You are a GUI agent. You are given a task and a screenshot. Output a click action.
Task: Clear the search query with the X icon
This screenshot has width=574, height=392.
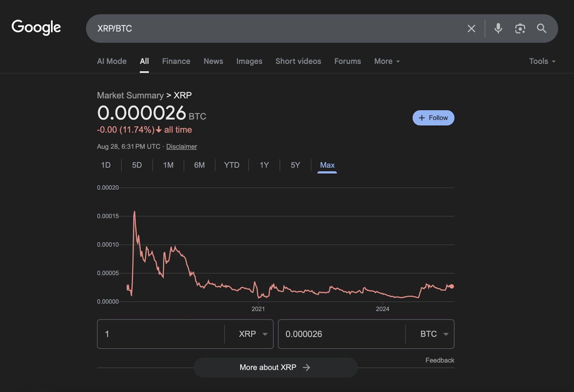471,29
